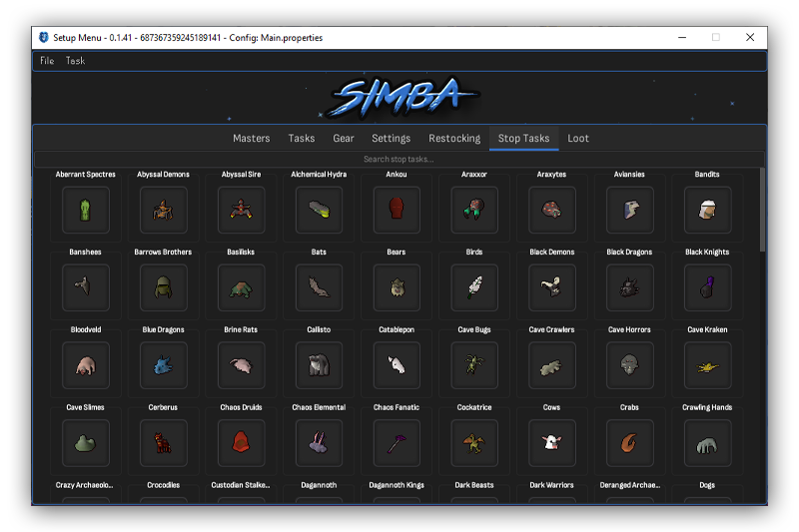Select the Araxxor boss icon
Screen dimensions: 799x532
[474, 210]
